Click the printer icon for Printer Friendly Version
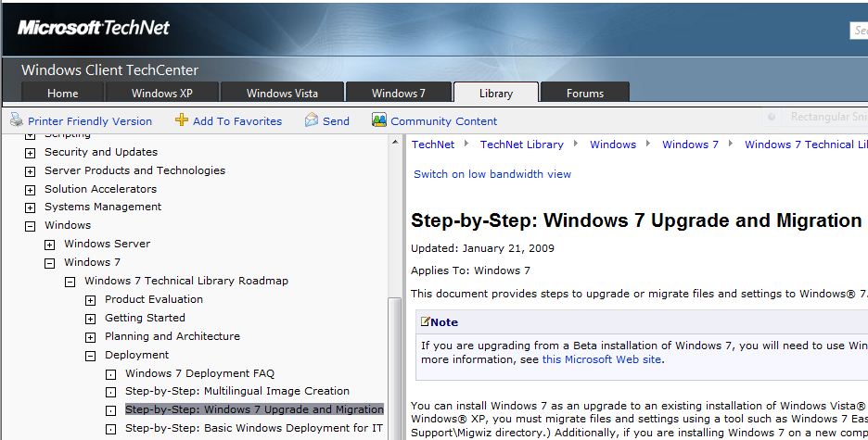868x440 pixels. tap(17, 119)
